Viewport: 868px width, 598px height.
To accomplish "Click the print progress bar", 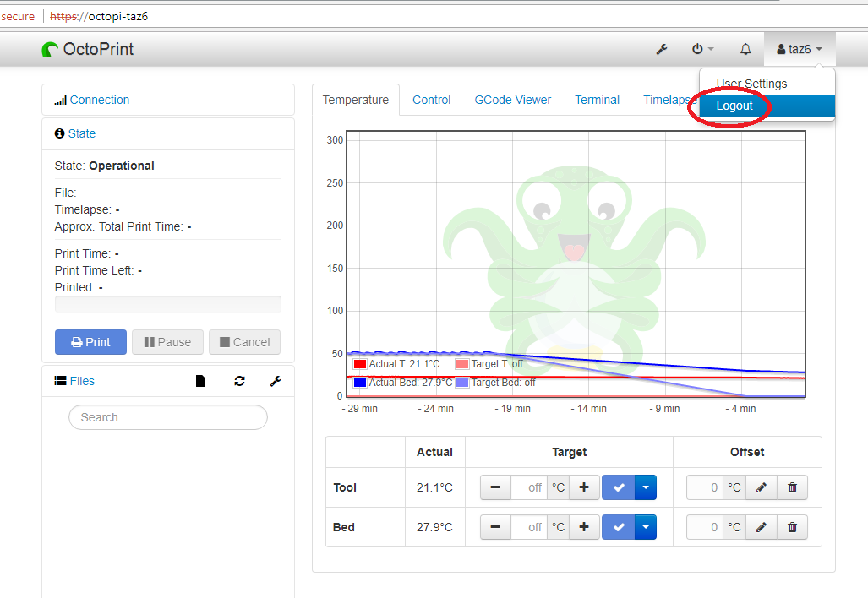I will coord(167,304).
